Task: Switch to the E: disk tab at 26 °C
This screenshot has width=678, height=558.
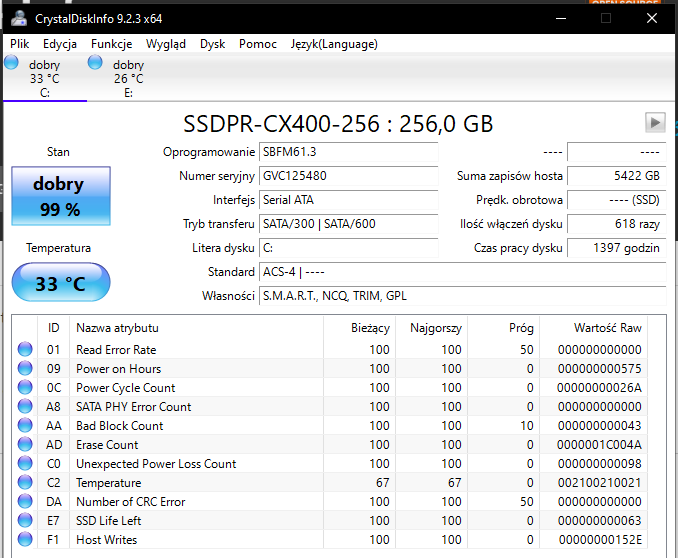Action: click(x=128, y=78)
